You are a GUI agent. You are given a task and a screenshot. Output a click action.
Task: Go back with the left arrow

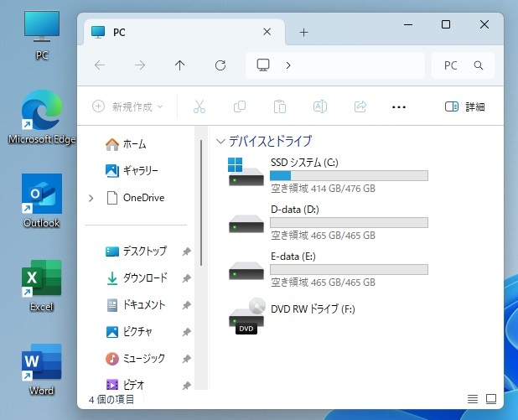[100, 65]
